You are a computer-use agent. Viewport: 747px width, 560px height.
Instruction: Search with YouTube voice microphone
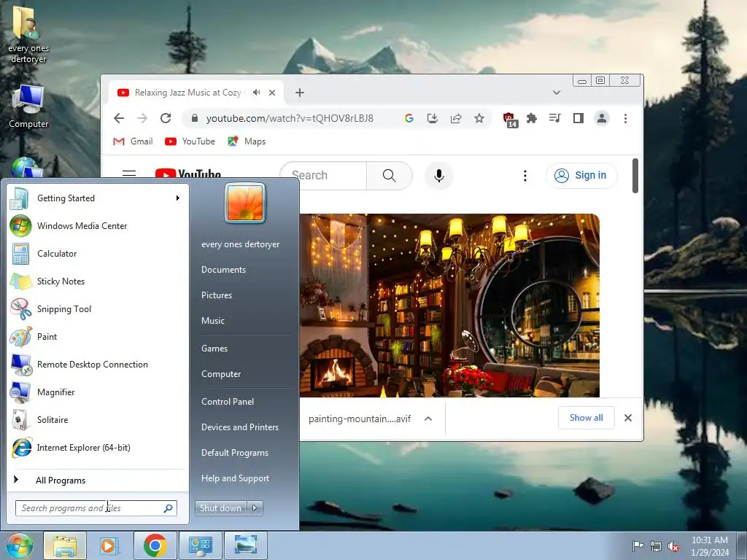[438, 176]
